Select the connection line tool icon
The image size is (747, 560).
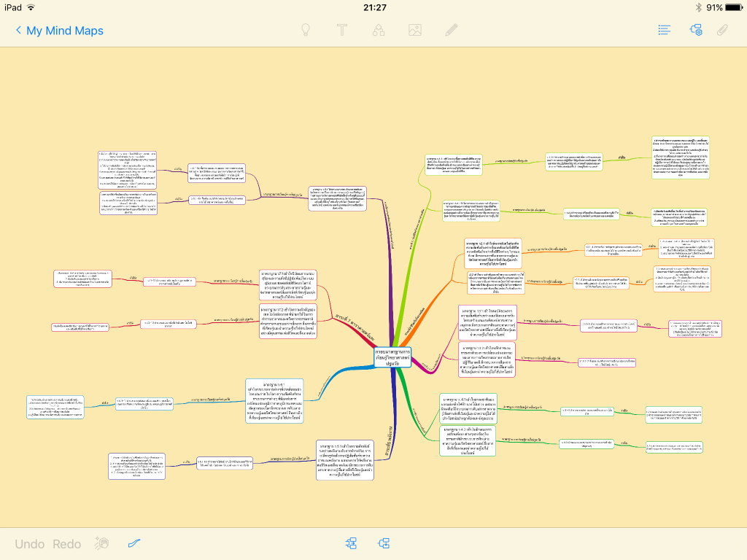134,544
